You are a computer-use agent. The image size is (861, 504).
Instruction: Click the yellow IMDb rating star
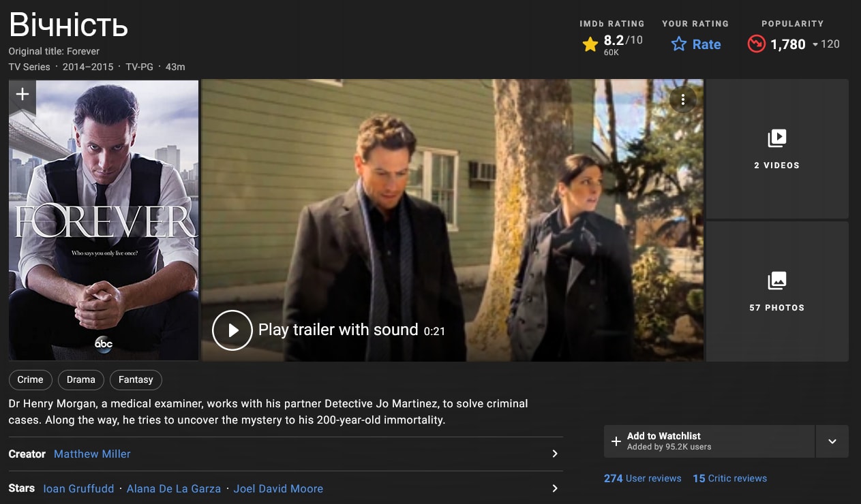pyautogui.click(x=590, y=45)
